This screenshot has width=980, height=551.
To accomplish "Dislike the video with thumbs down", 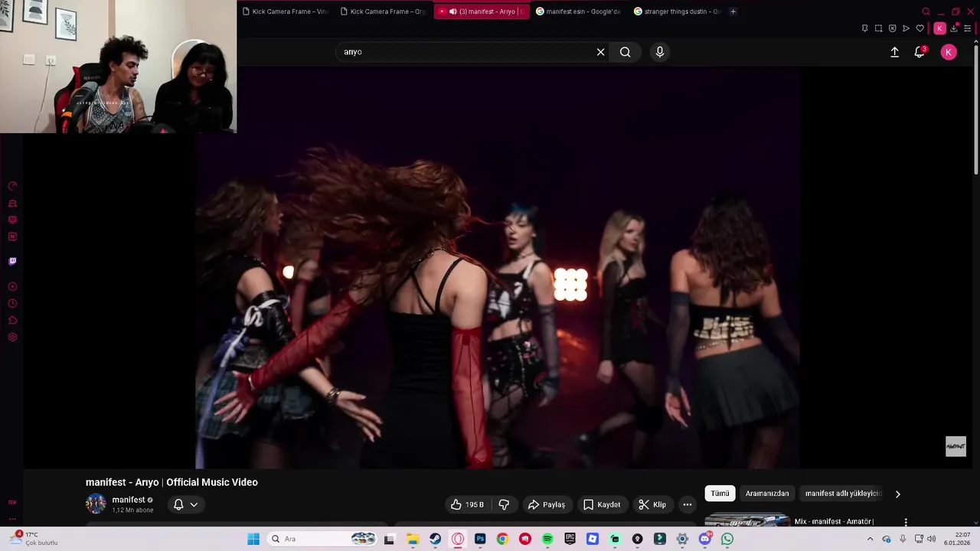I will pos(504,504).
